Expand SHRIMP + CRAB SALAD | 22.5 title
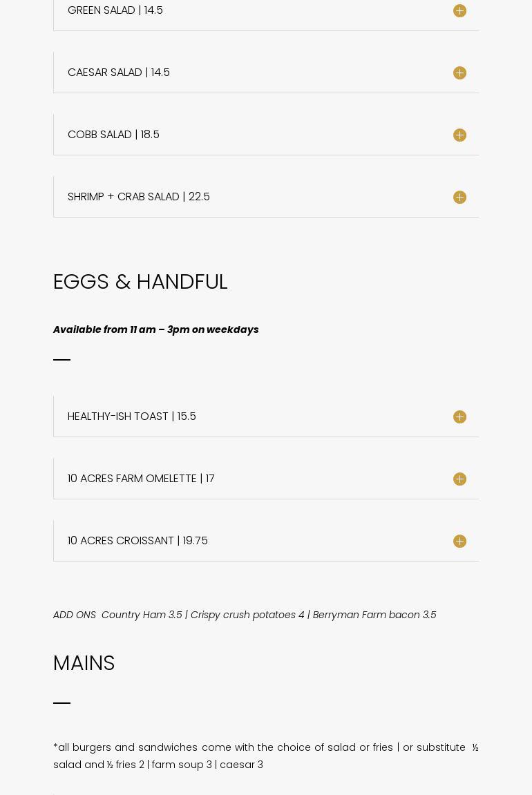Image resolution: width=532 pixels, height=795 pixels. [x=139, y=197]
